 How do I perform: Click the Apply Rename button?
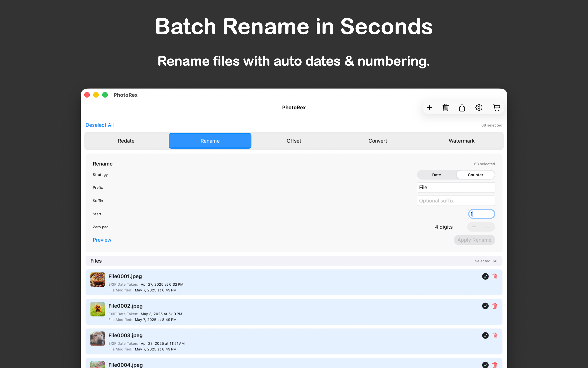(x=474, y=240)
